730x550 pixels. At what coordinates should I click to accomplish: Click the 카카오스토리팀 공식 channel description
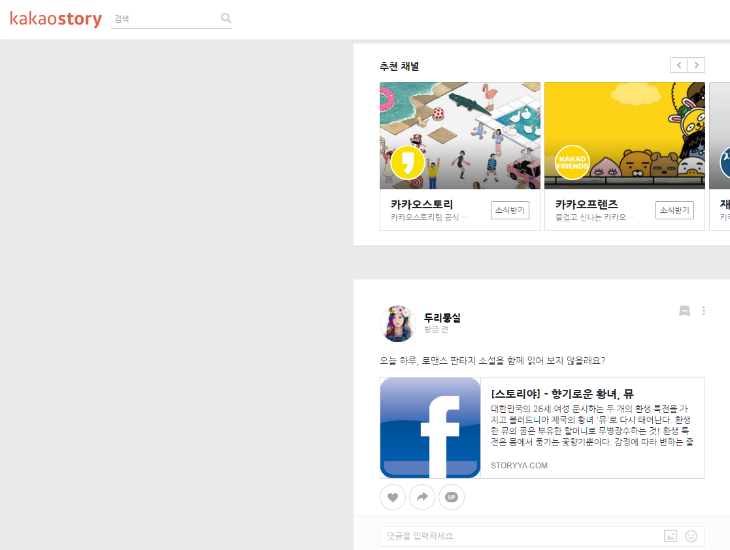click(429, 217)
